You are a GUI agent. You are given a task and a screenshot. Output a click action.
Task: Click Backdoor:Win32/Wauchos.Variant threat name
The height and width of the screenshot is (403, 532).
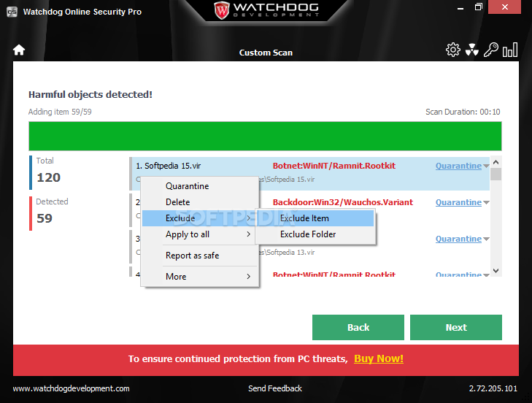click(x=343, y=202)
